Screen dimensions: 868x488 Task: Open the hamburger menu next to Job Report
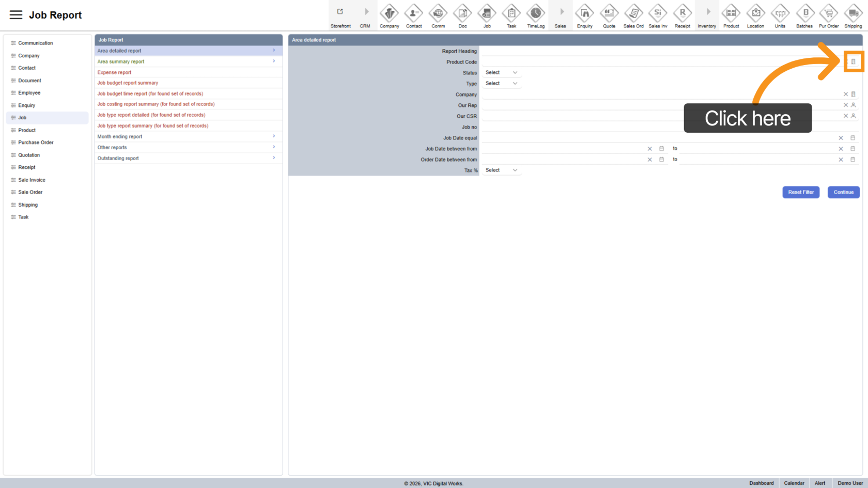16,15
